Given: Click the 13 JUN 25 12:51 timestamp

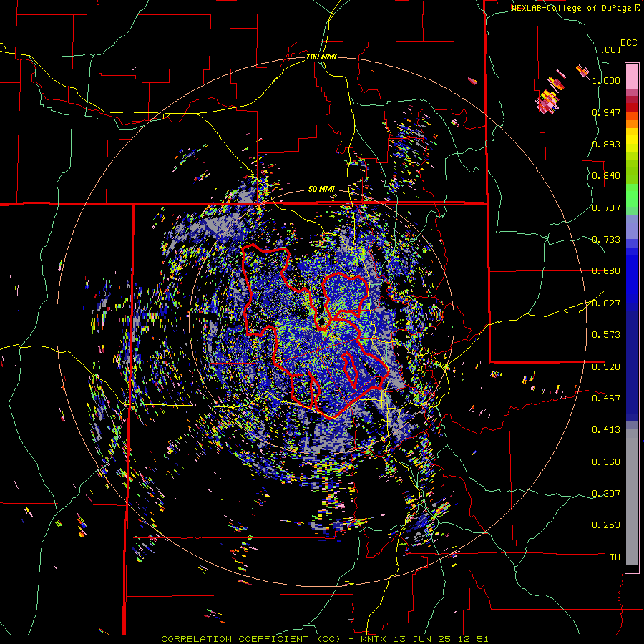Looking at the screenshot, I should click(x=441, y=639).
